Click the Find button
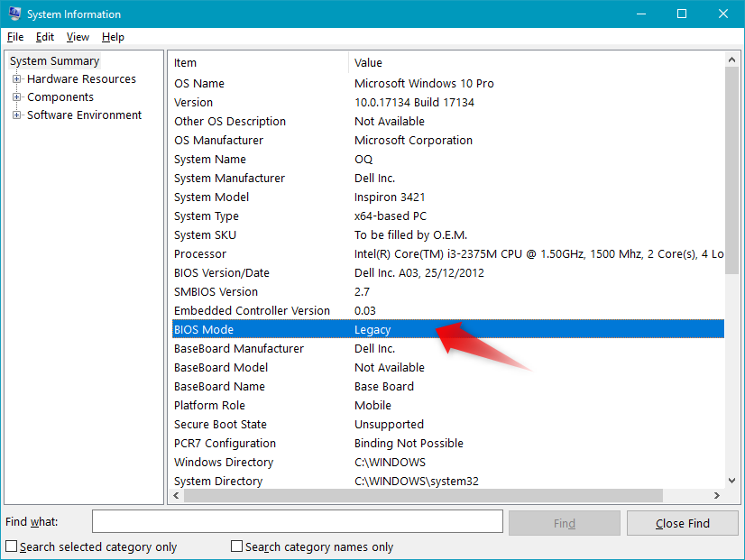Viewport: 745px width, 560px height. tap(565, 523)
